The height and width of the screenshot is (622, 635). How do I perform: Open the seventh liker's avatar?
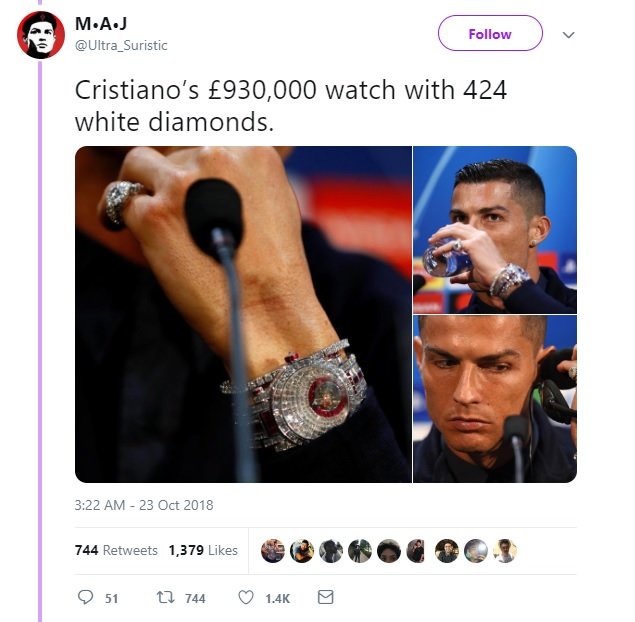coord(447,551)
